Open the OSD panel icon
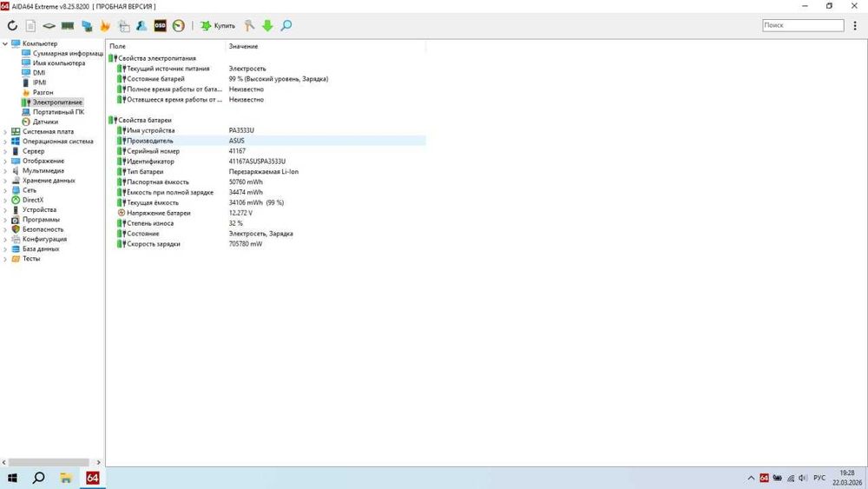The image size is (868, 489). pyautogui.click(x=160, y=25)
